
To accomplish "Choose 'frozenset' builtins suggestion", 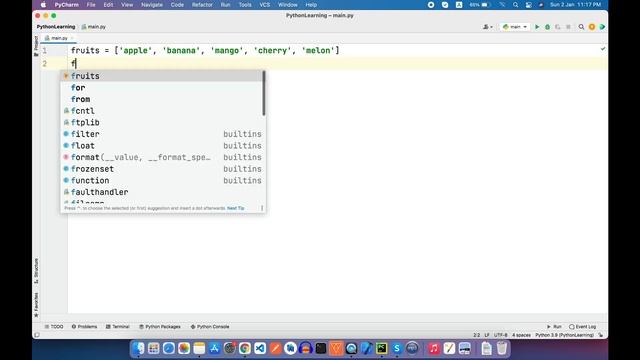I will pos(161,169).
